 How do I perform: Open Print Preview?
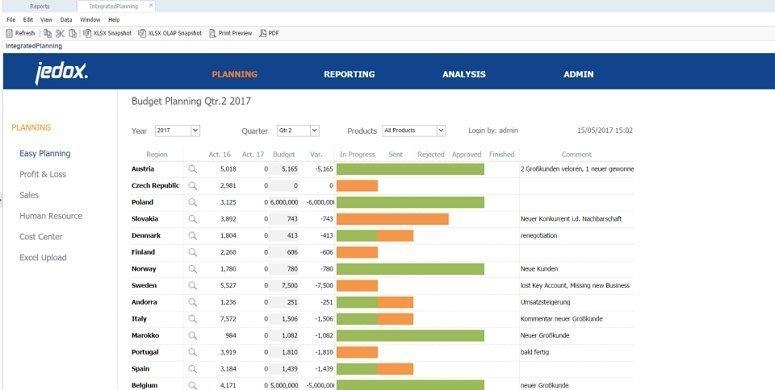coord(230,33)
